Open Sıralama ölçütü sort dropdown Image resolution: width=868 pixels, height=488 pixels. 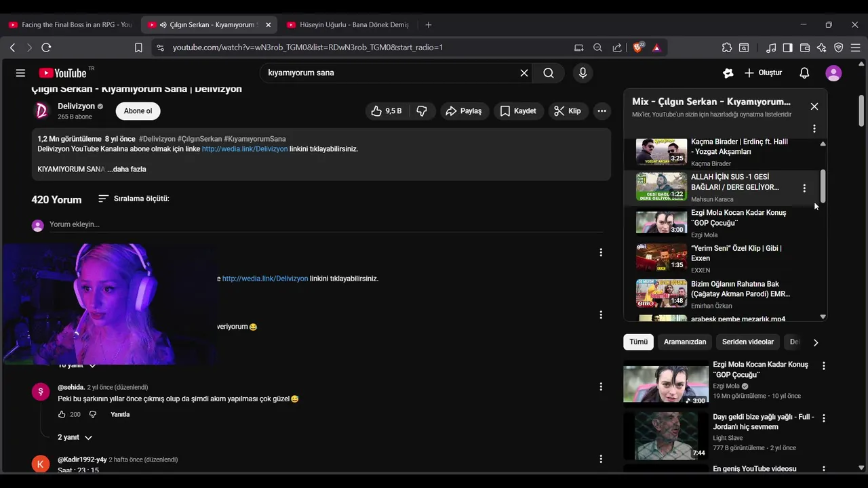pos(134,199)
